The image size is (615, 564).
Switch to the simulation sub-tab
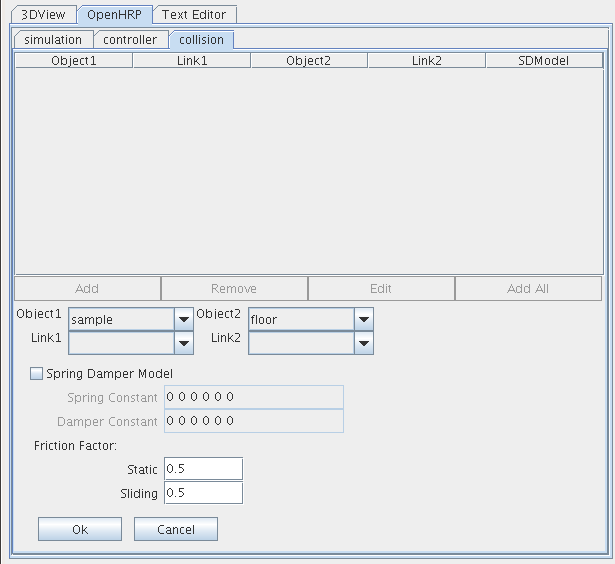pos(53,40)
